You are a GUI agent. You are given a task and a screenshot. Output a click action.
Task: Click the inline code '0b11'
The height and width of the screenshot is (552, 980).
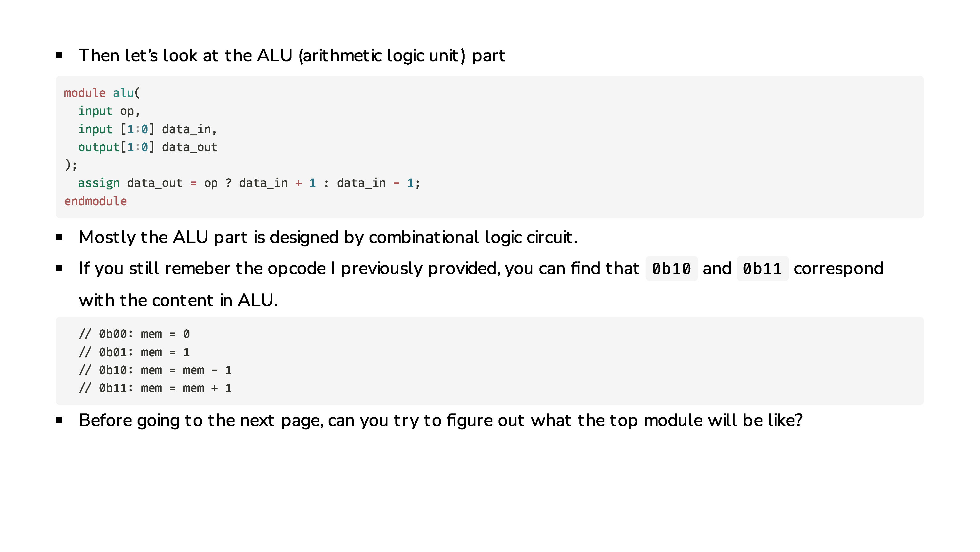tap(762, 268)
